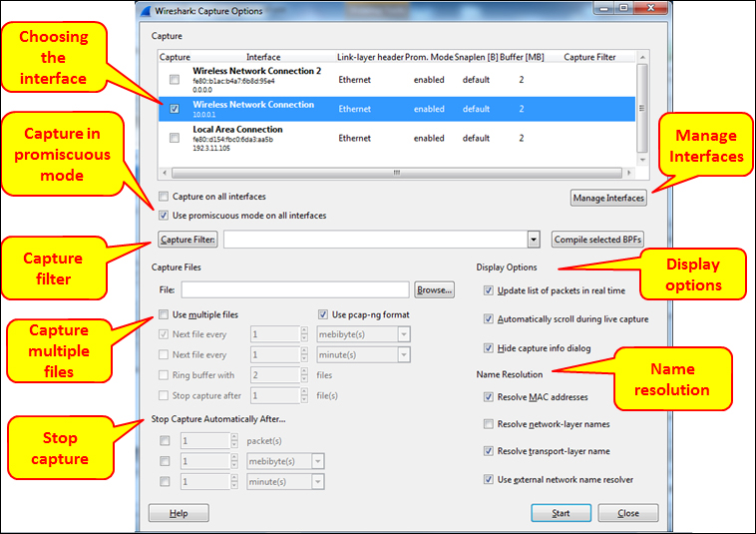Screen dimensions: 756x534
Task: Toggle Resolve MAC addresses
Action: 489,397
